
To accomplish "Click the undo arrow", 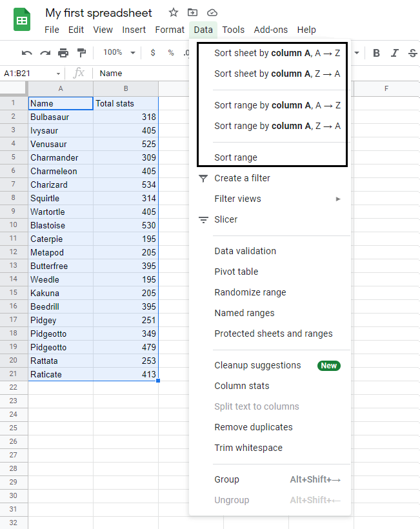I will [x=26, y=53].
